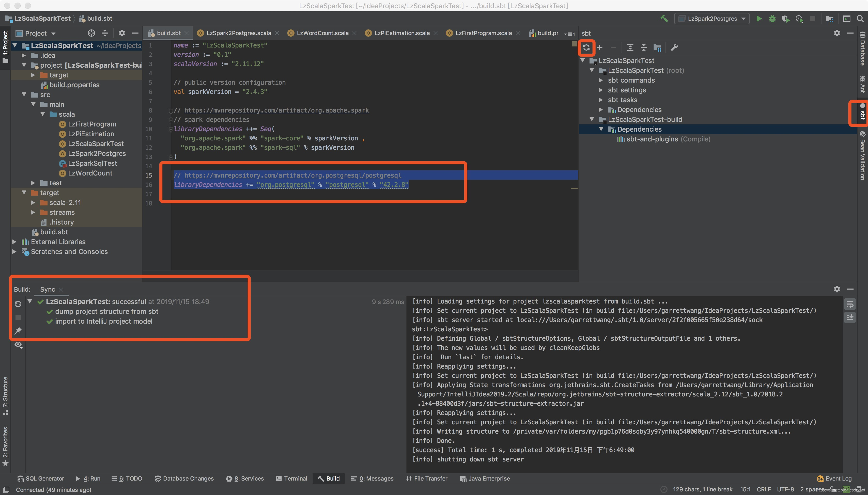Click CRLF line separator in status bar
This screenshot has width=868, height=495.
pos(764,490)
